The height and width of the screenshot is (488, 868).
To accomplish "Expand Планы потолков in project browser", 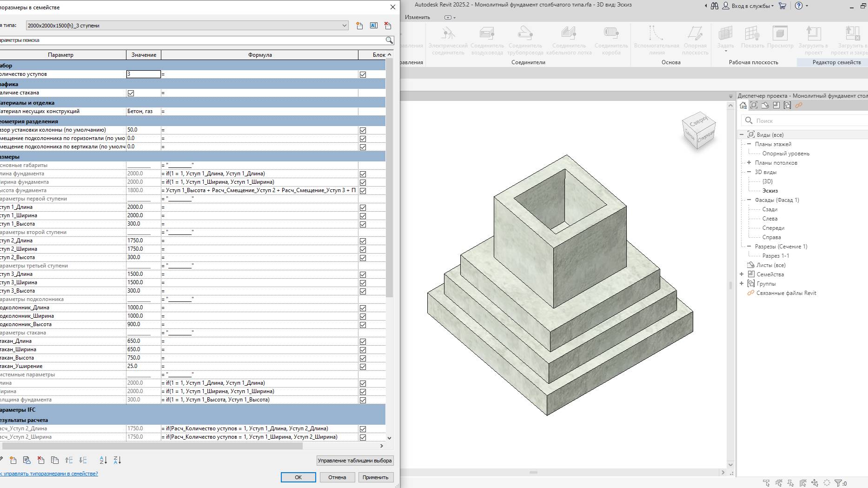I will pyautogui.click(x=749, y=162).
